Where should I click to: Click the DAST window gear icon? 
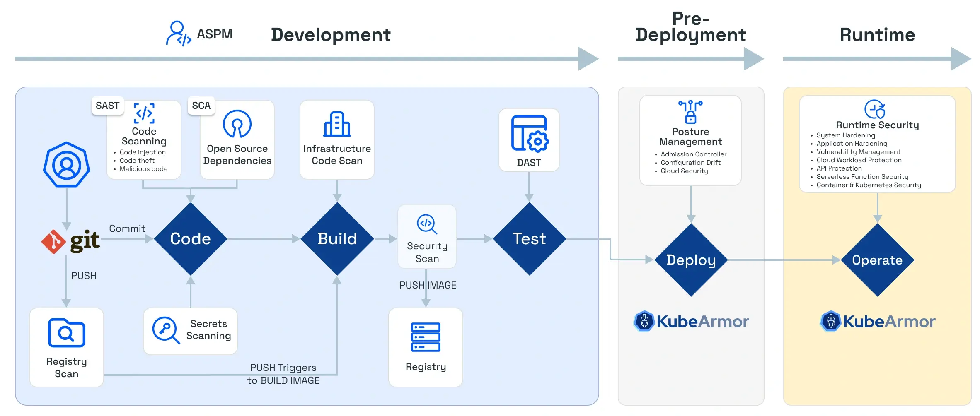pyautogui.click(x=529, y=133)
